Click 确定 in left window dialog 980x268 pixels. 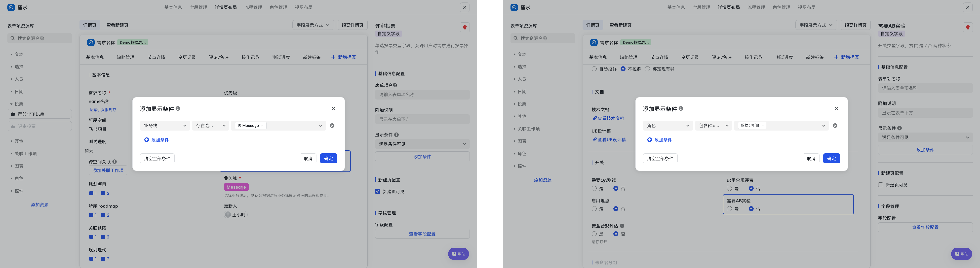tap(328, 159)
